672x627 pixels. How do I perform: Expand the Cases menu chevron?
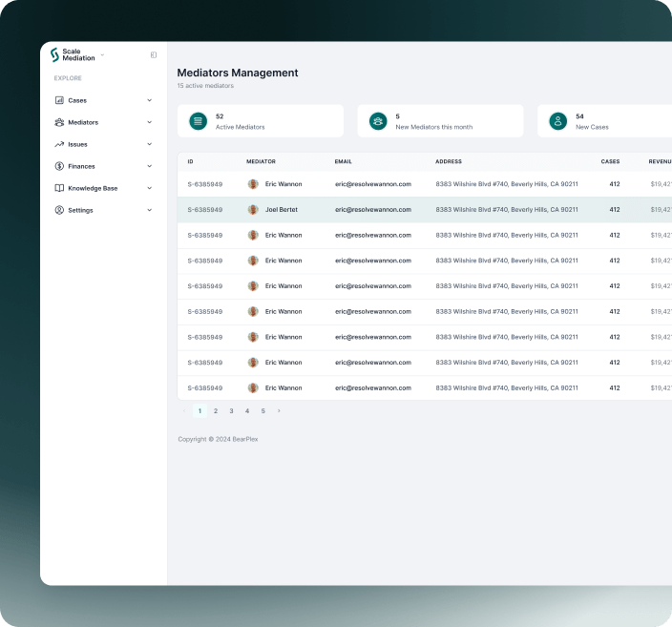coord(149,100)
